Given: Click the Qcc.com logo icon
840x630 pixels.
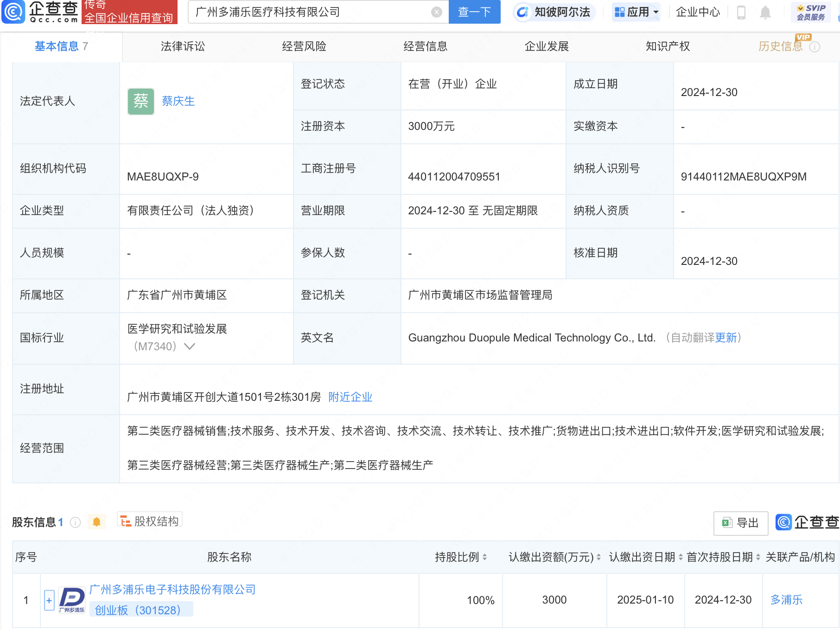Looking at the screenshot, I should (14, 12).
